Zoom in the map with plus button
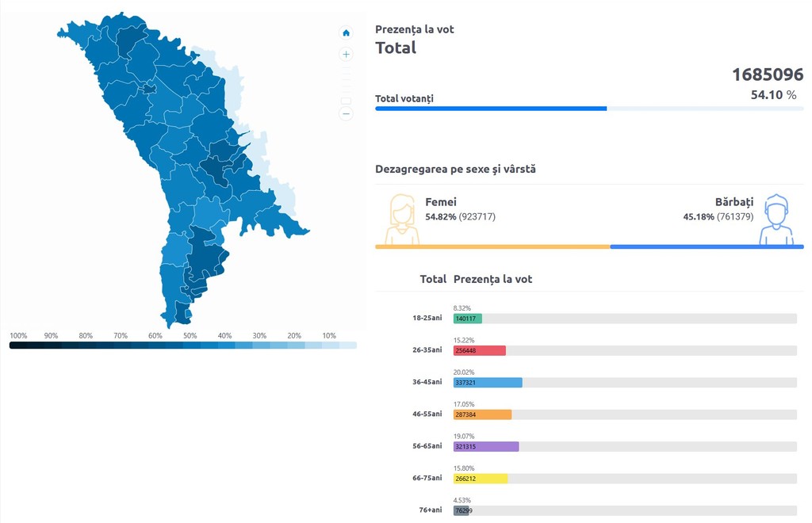 (x=346, y=54)
